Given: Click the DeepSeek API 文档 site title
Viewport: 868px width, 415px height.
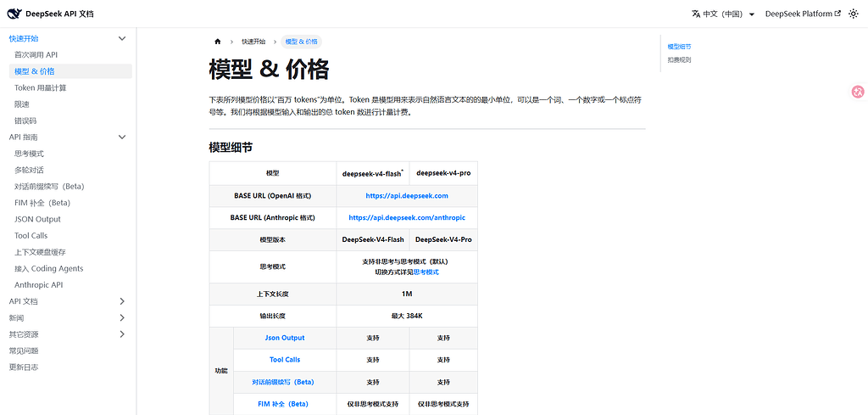Looking at the screenshot, I should (x=59, y=14).
